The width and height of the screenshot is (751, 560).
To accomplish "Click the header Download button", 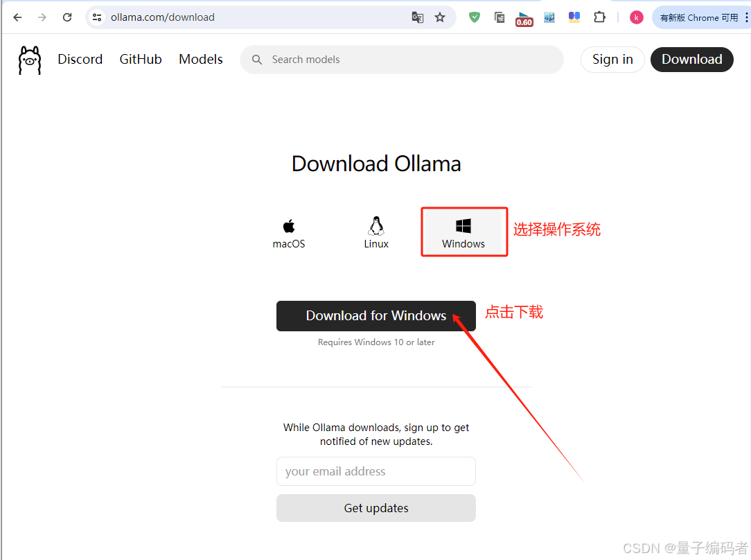I will click(x=691, y=60).
